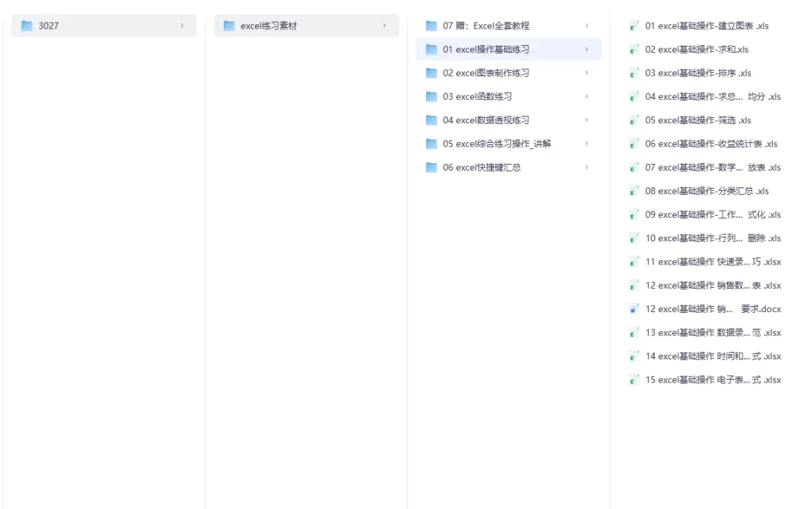812x509 pixels.
Task: Expand chevron of 02 excel图表制作练习
Action: point(586,73)
